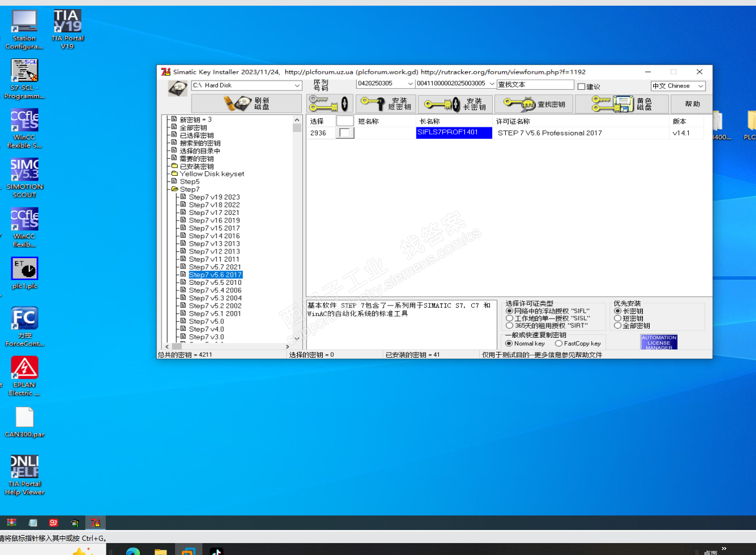Open Microsoft Edge from the host taskbar

pyautogui.click(x=133, y=552)
